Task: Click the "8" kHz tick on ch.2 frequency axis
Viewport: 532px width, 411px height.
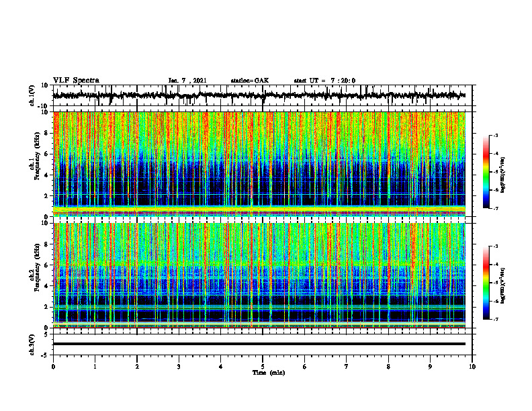Action: tap(47, 244)
